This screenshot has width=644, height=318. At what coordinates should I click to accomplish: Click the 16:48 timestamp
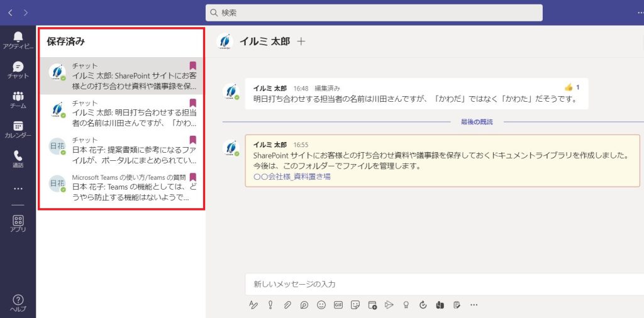[301, 88]
